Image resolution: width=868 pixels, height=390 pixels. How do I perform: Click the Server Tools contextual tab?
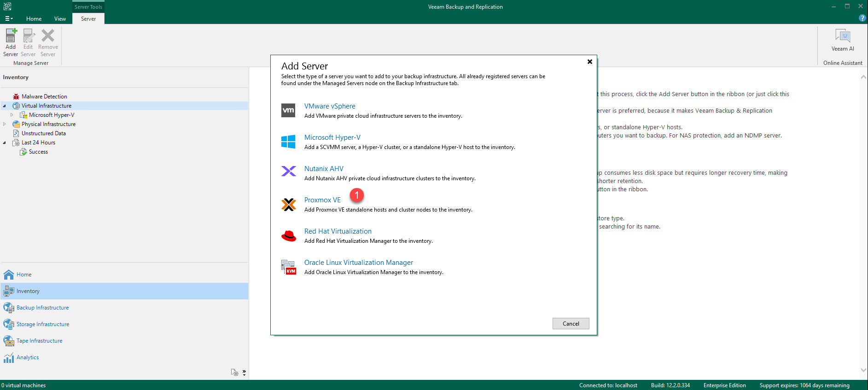(x=88, y=7)
